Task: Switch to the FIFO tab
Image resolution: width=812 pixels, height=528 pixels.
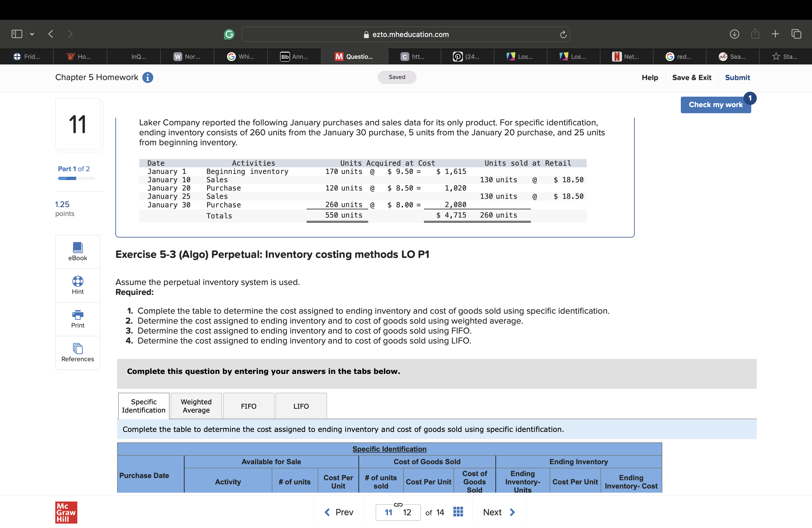Action: click(x=248, y=406)
